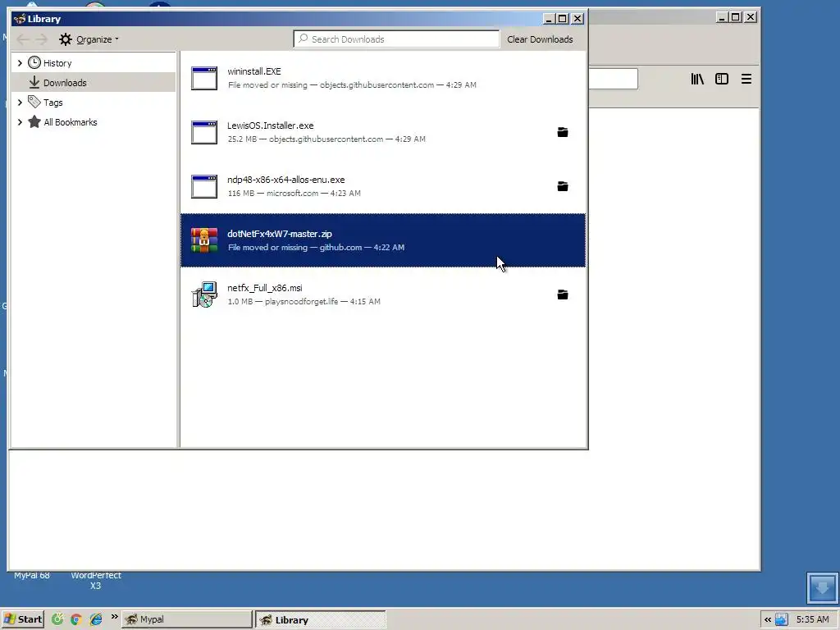This screenshot has height=630, width=840.
Task: Open the Mypal hamburger menu
Action: 746,80
